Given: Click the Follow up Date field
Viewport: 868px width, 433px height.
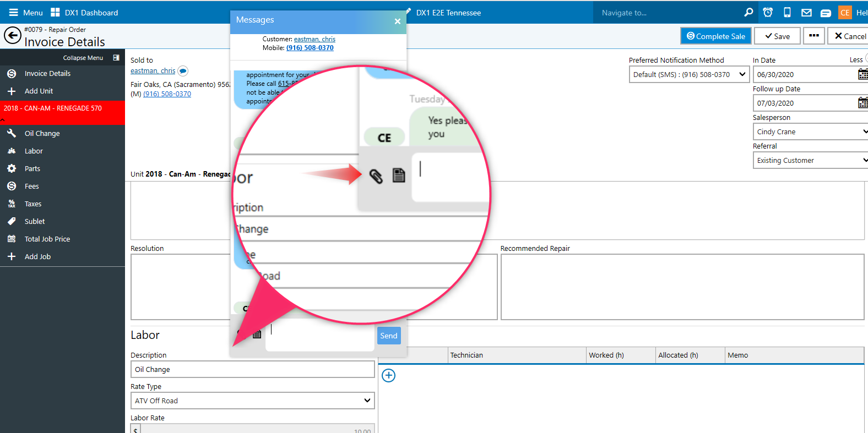Looking at the screenshot, I should point(805,103).
